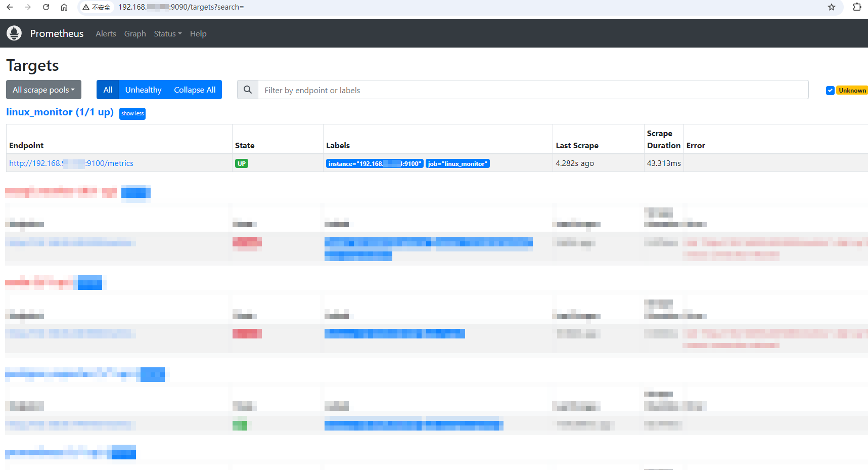Open the Help page
Screen dimensions: 868x470
pos(198,33)
